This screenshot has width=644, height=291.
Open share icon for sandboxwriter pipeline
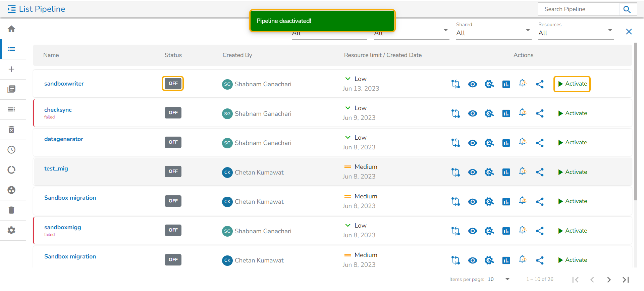[x=539, y=84]
